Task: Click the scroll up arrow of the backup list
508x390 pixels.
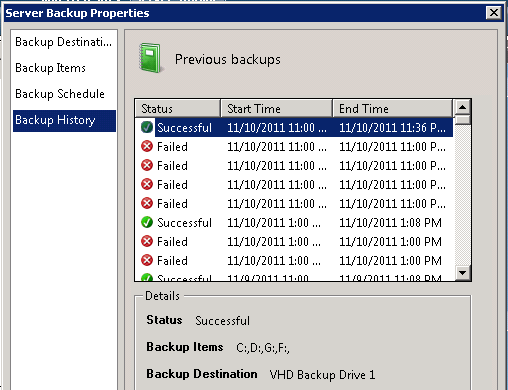Action: coord(462,107)
